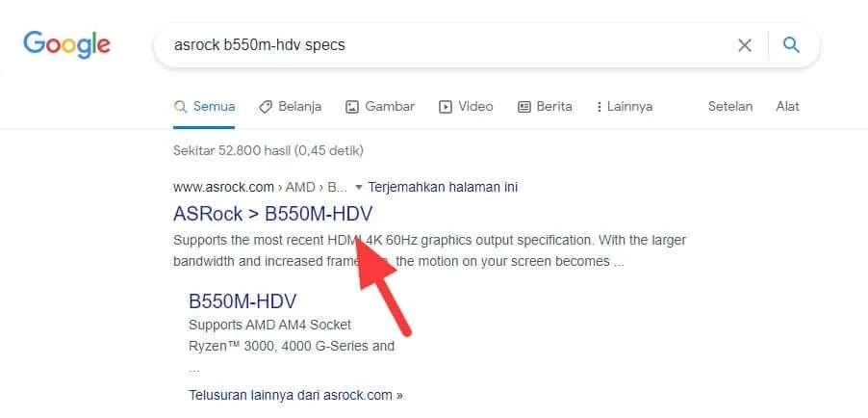
Task: Click Terjemahkan halaman ini link
Action: 443,188
